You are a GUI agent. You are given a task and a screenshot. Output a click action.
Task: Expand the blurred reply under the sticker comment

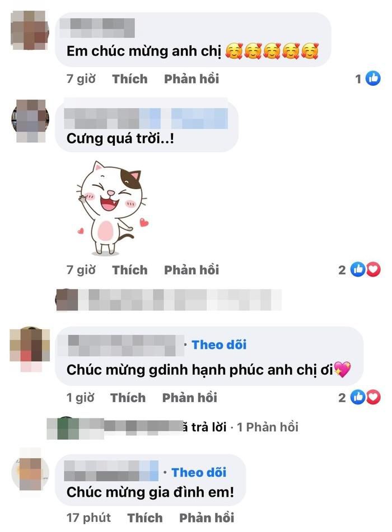(x=169, y=300)
